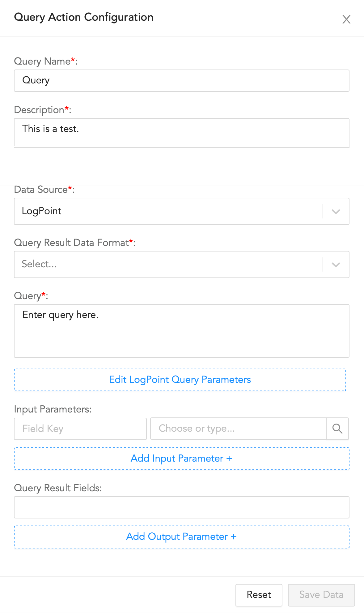Select the Description text area
Viewport: 364px width, 613px height.
(x=181, y=133)
